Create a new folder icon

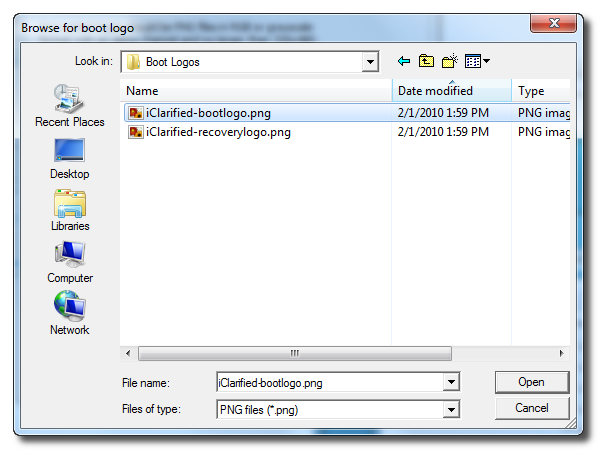[x=450, y=61]
